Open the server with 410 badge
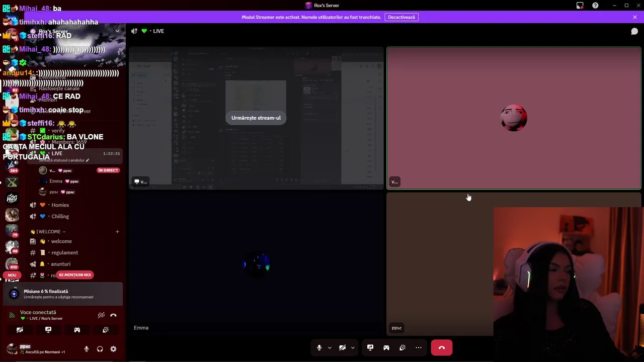Image resolution: width=644 pixels, height=362 pixels. pos(12,263)
